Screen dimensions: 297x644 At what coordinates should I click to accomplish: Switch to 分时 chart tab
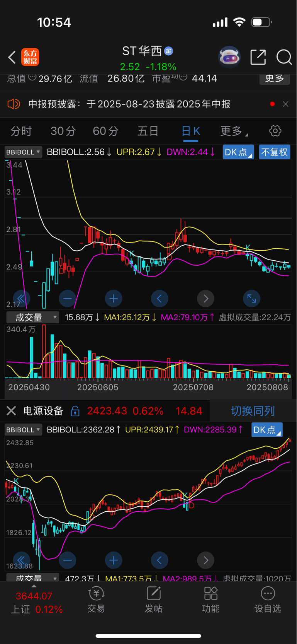click(x=21, y=131)
